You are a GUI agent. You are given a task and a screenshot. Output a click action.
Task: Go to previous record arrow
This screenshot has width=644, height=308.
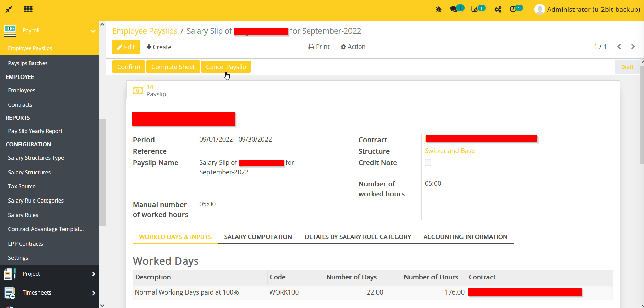click(619, 47)
